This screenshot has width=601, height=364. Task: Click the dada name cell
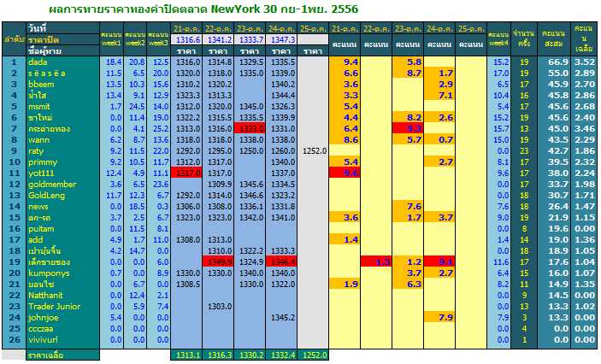point(63,62)
